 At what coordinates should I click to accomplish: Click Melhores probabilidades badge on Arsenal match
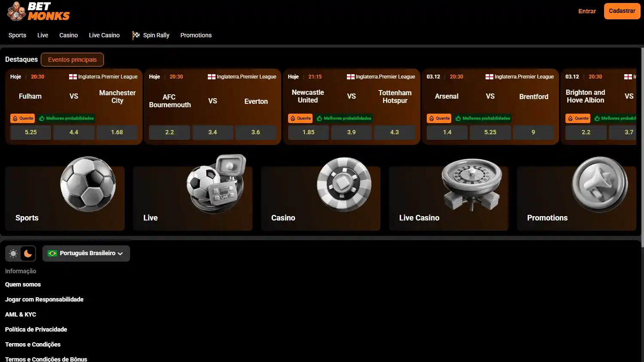click(x=483, y=118)
